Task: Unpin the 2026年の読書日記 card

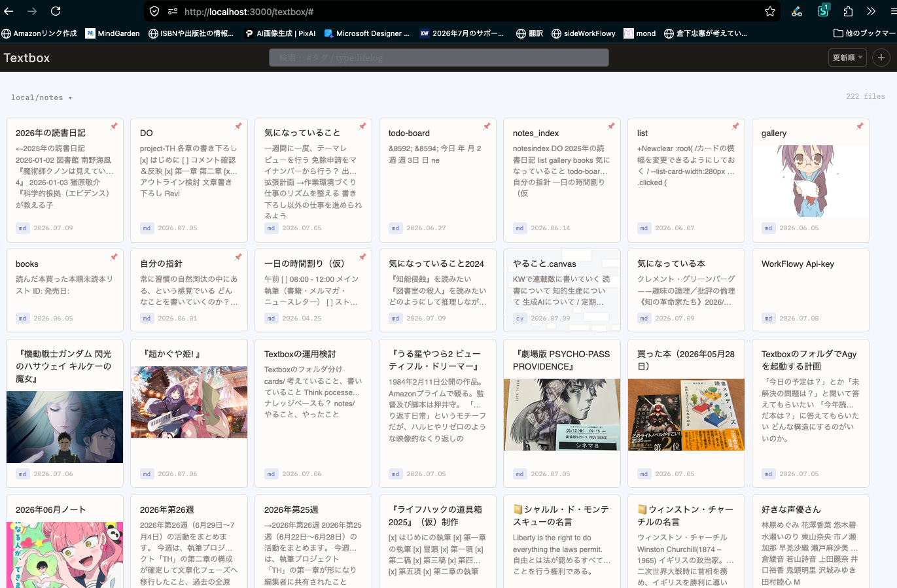Action: (114, 126)
